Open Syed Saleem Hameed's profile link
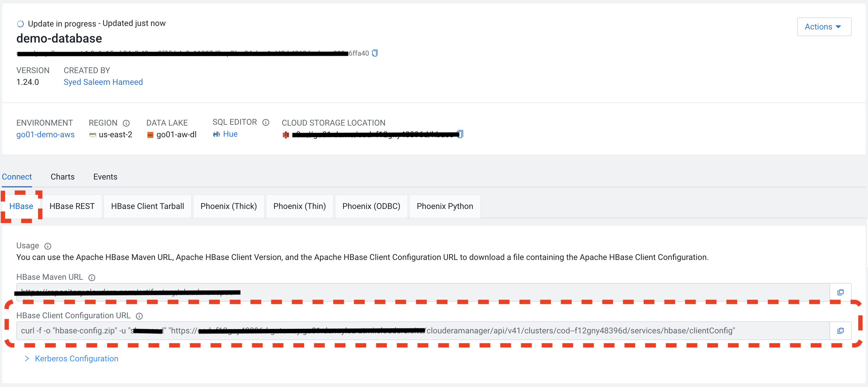This screenshot has height=387, width=868. 103,82
